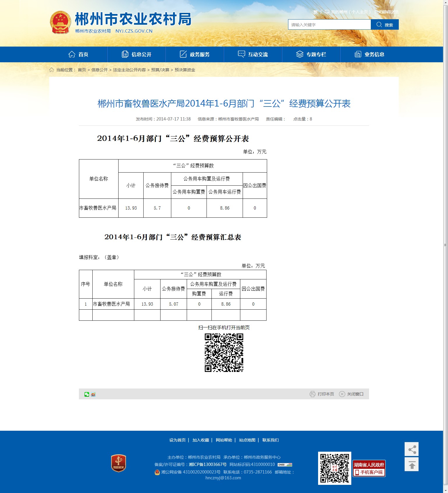Go to 预决算资金 in breadcrumb

click(185, 70)
